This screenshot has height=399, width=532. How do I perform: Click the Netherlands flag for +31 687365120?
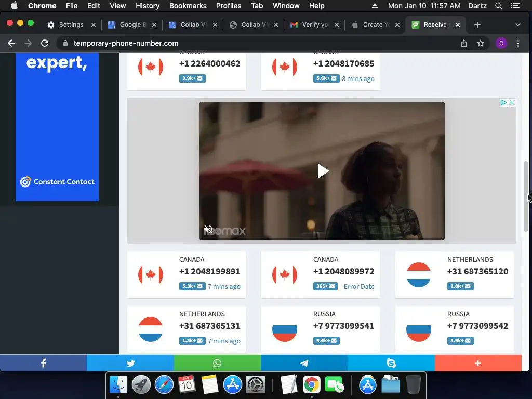coord(419,275)
